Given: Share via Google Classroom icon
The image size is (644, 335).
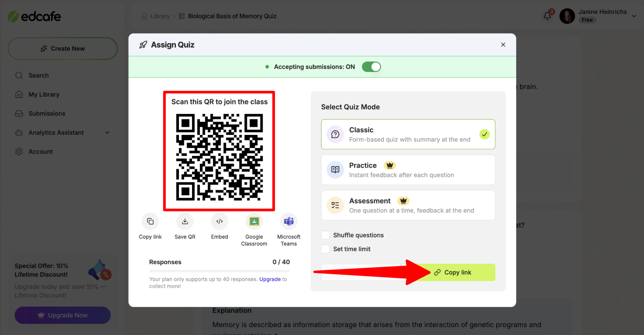Looking at the screenshot, I should tap(254, 221).
